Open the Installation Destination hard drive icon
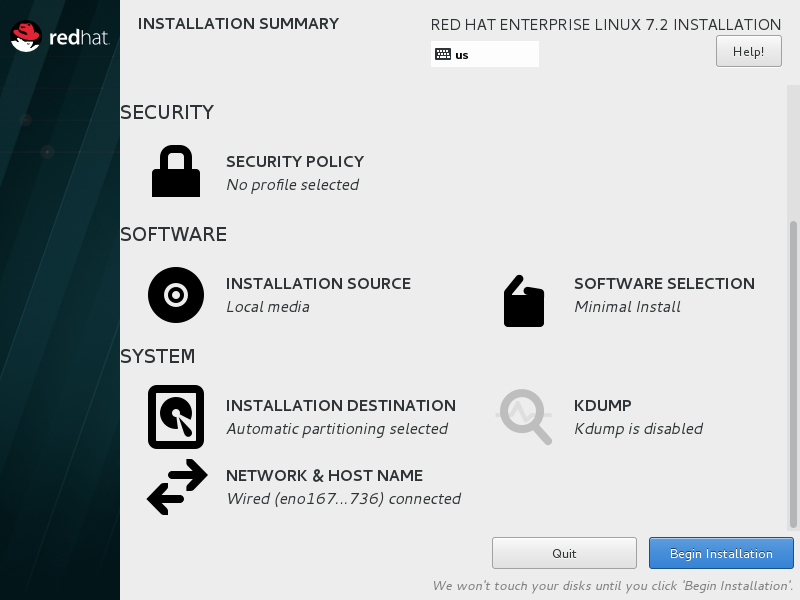This screenshot has width=800, height=600. (176, 417)
